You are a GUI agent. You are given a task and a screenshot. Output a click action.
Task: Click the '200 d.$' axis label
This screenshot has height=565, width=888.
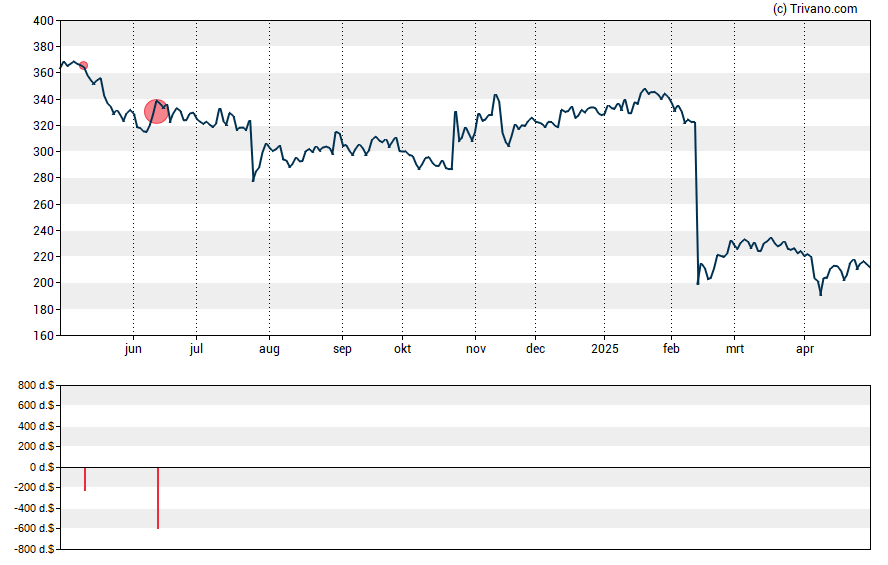click(36, 447)
